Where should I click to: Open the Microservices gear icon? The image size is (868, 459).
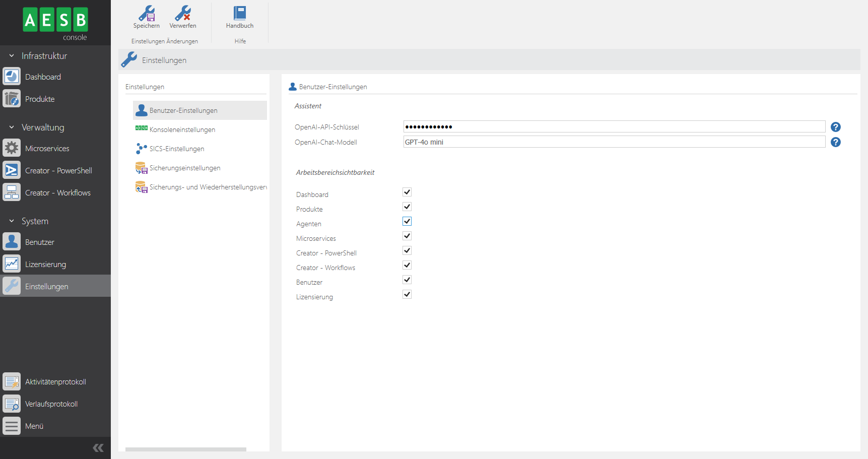12,148
